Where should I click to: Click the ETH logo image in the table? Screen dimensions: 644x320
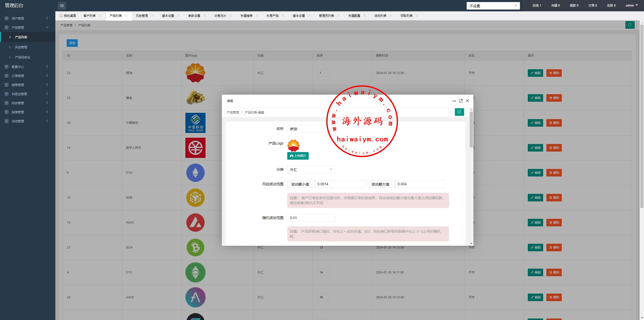(x=195, y=173)
